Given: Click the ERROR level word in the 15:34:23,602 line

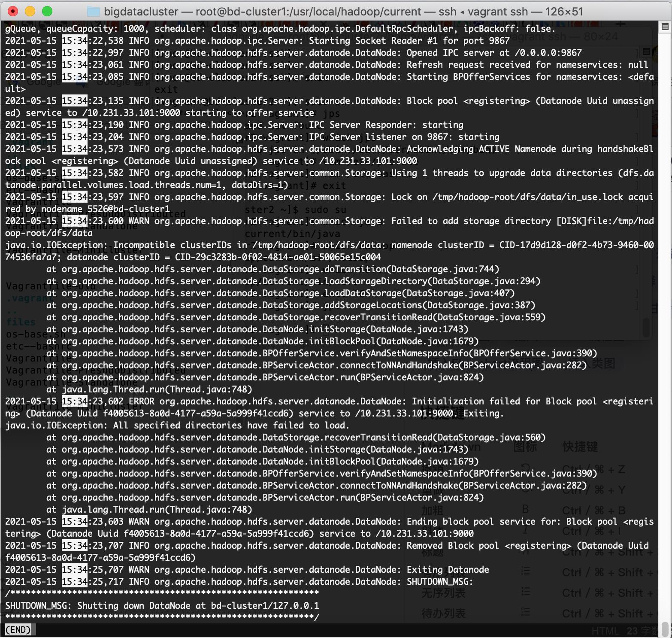Looking at the screenshot, I should pos(142,401).
